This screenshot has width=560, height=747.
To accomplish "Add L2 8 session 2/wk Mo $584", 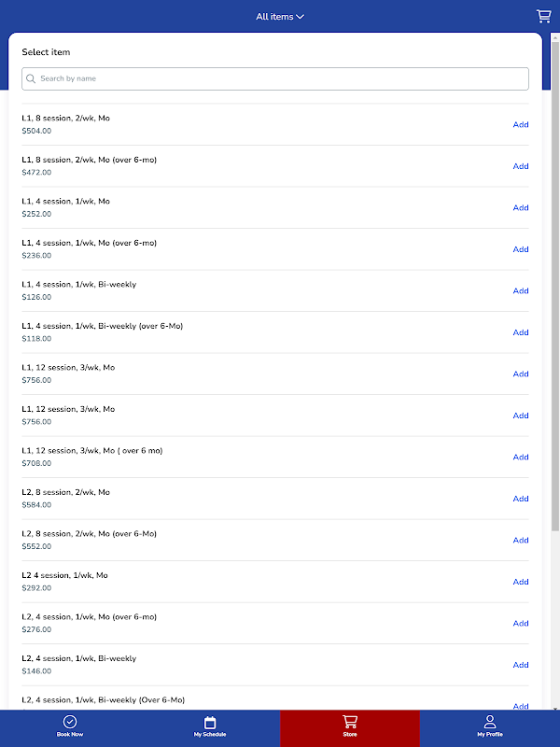I will point(521,499).
